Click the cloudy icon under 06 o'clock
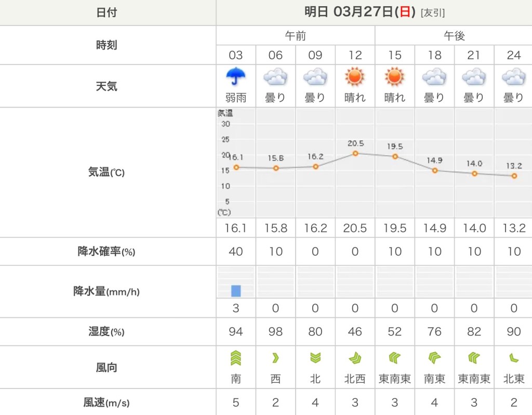 click(x=275, y=78)
